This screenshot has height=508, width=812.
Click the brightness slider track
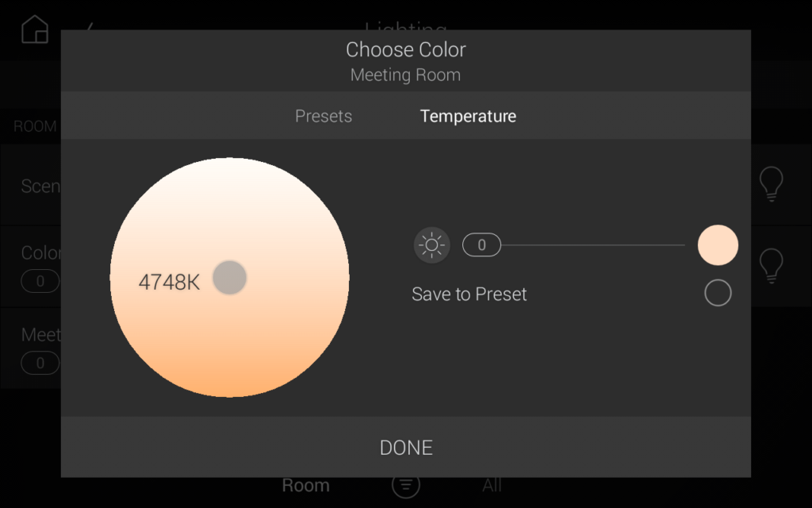tap(593, 245)
